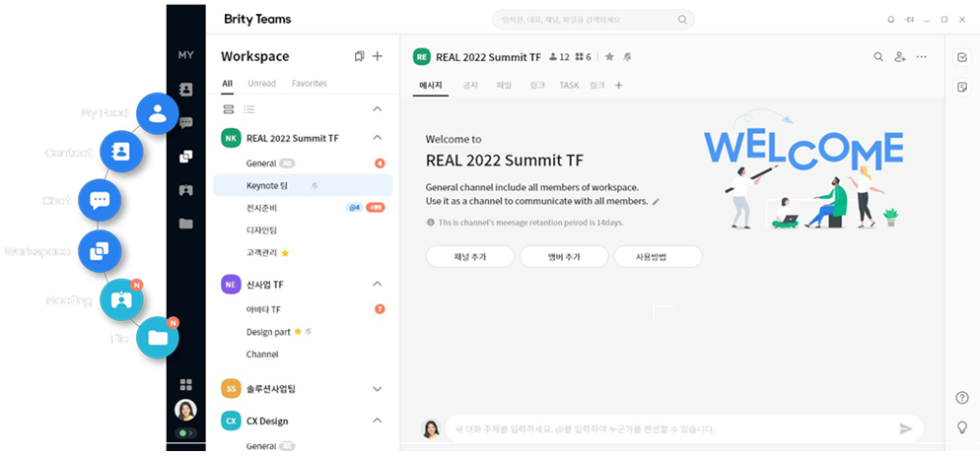Click the user profile avatar in the sidebar

(x=185, y=410)
